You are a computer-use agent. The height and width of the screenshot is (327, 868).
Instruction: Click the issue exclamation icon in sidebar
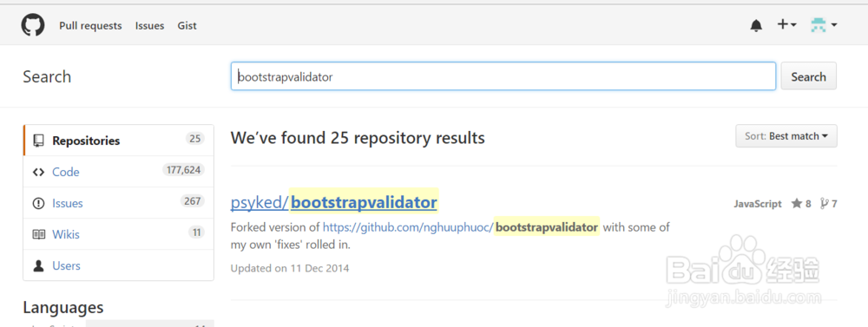[38, 203]
